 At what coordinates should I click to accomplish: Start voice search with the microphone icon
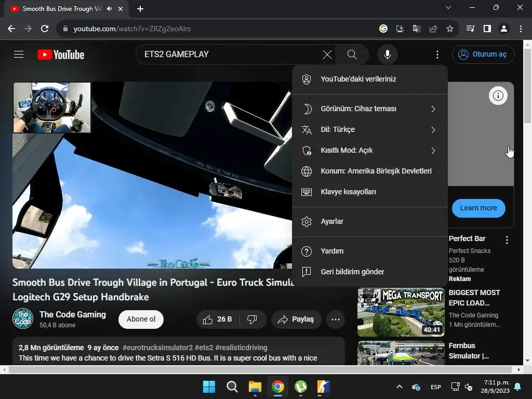(x=388, y=54)
